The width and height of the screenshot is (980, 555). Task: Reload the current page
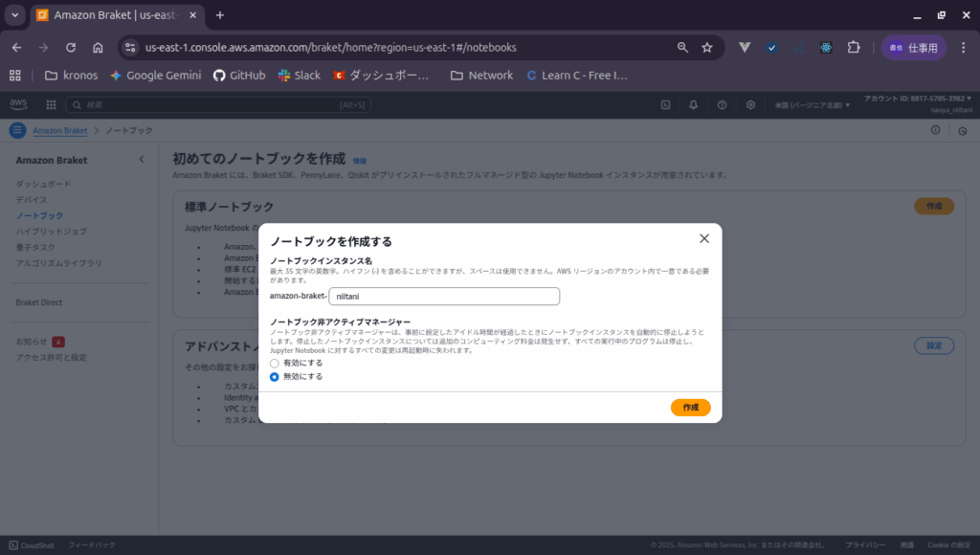71,48
